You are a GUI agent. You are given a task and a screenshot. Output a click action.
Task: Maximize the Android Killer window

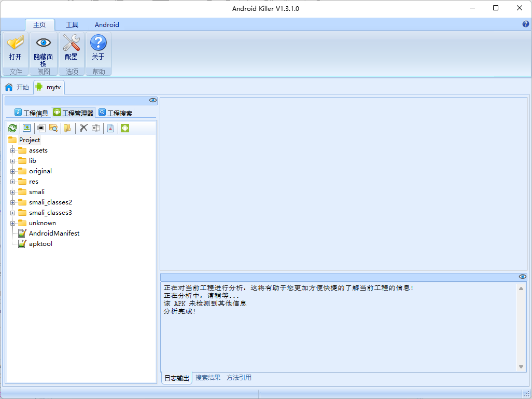496,8
